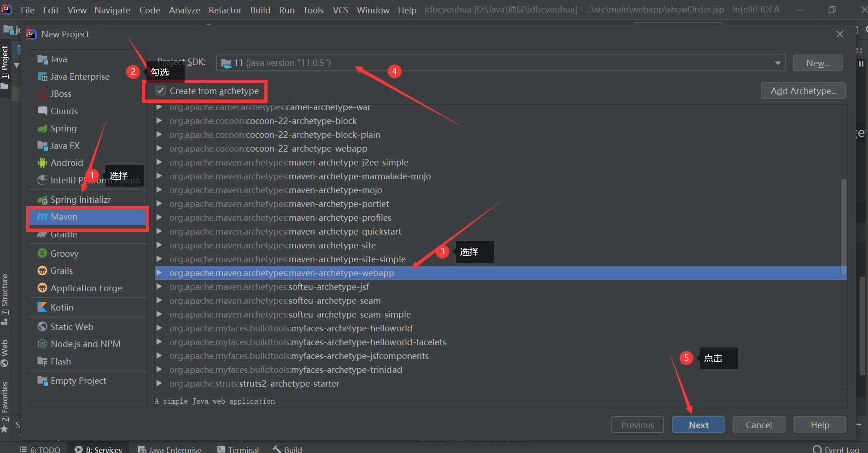Open the File menu
Viewport: 868px width, 453px height.
coord(28,10)
